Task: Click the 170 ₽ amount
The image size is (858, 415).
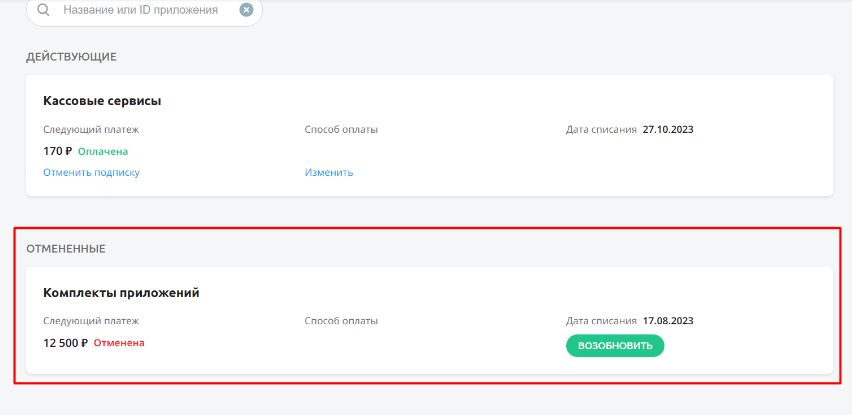Action: click(57, 152)
